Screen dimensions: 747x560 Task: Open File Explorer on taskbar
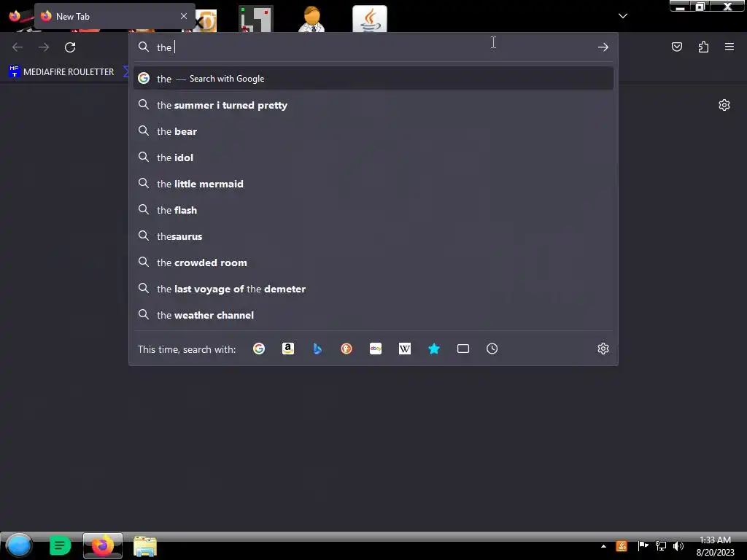pos(145,546)
